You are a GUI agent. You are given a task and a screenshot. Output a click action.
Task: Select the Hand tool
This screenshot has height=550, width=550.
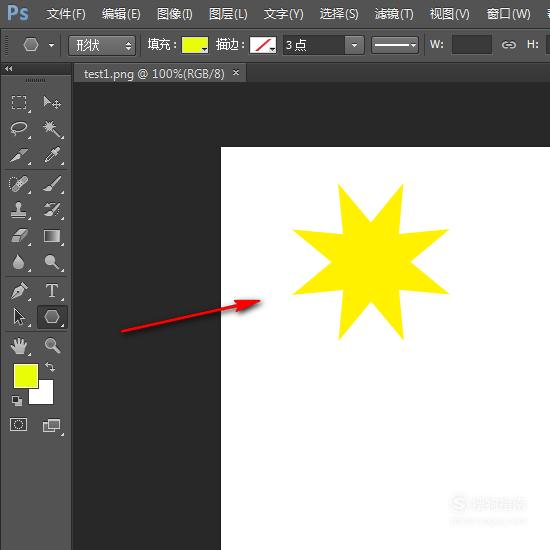[x=19, y=346]
